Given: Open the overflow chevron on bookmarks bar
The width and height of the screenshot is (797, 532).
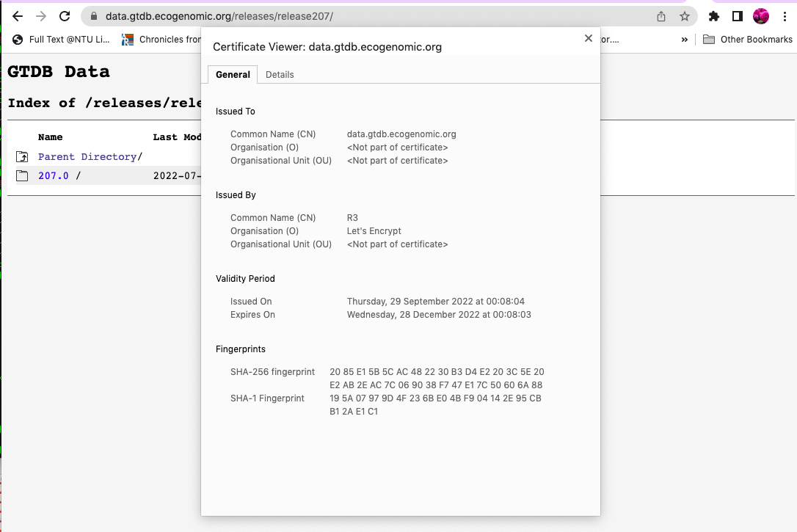Looking at the screenshot, I should tap(684, 40).
